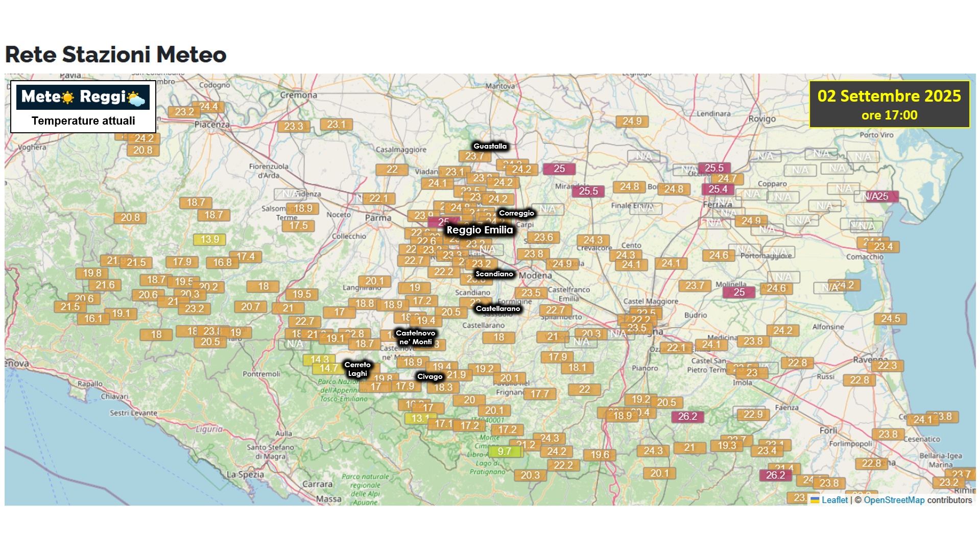Click the Castellarano location label

[497, 308]
